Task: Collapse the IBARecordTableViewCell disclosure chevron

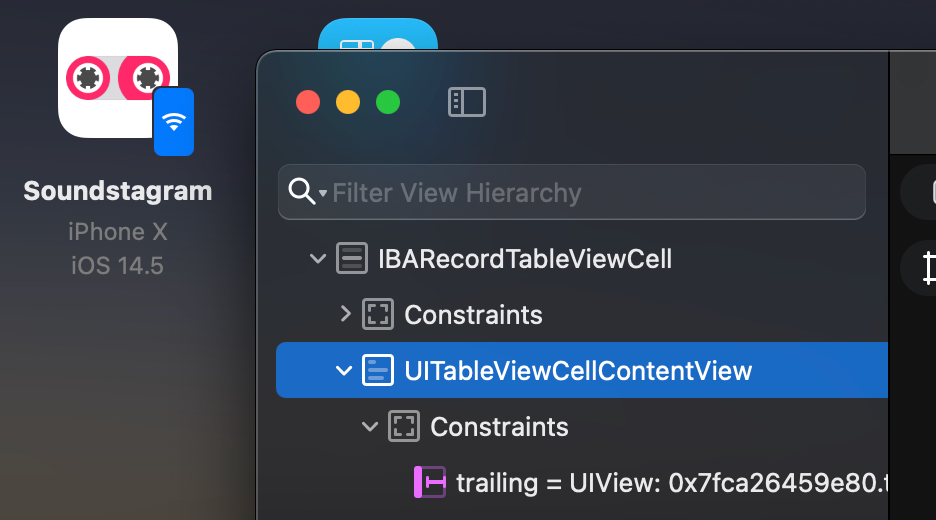Action: (318, 260)
